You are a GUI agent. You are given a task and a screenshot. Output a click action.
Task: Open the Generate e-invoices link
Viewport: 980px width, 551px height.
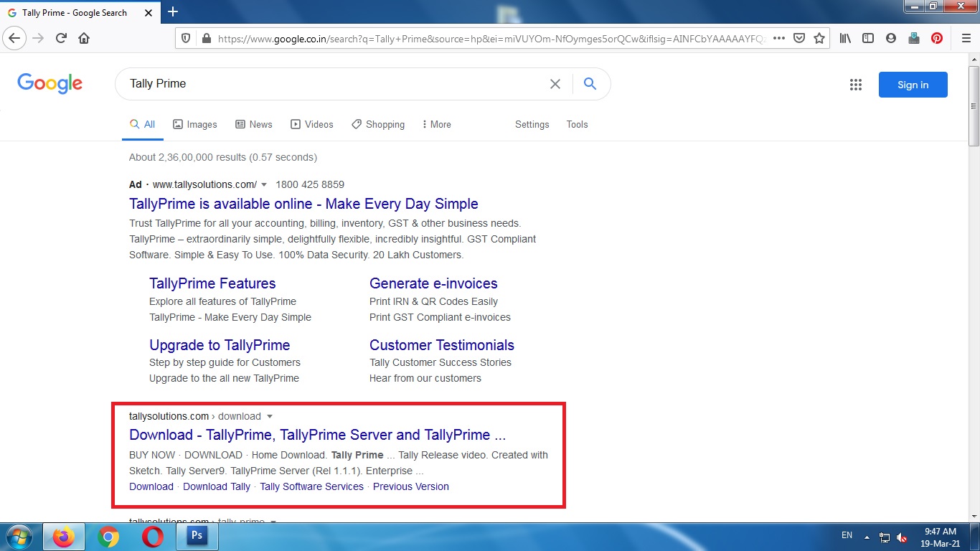(x=433, y=283)
